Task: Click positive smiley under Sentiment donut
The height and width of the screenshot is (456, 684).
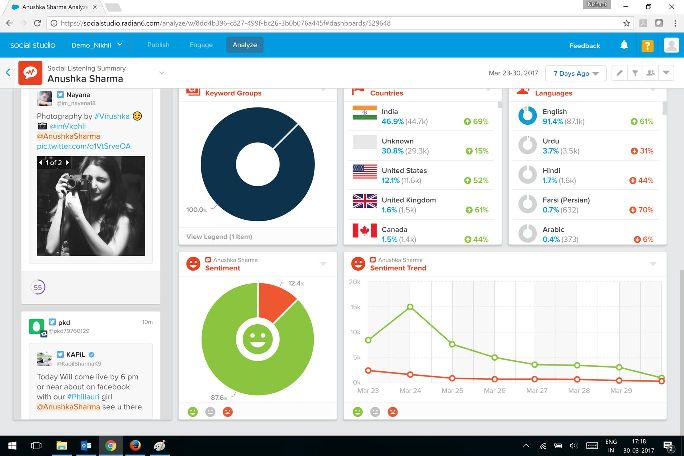Action: (x=193, y=411)
